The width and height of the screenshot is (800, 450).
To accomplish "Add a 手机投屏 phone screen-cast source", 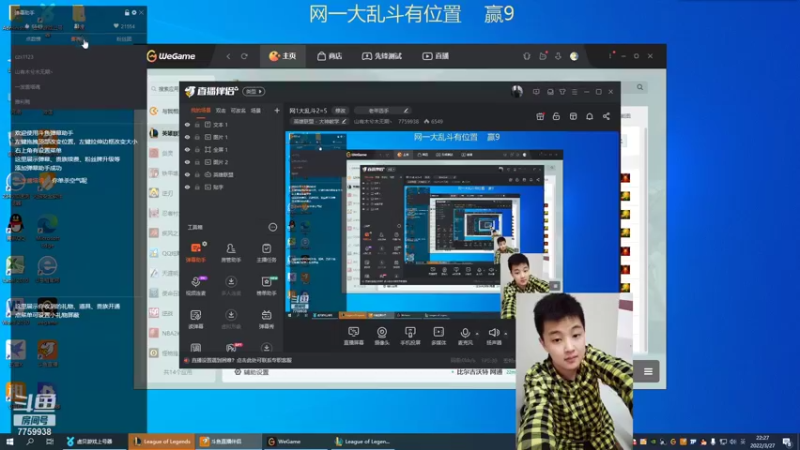I will coord(410,336).
